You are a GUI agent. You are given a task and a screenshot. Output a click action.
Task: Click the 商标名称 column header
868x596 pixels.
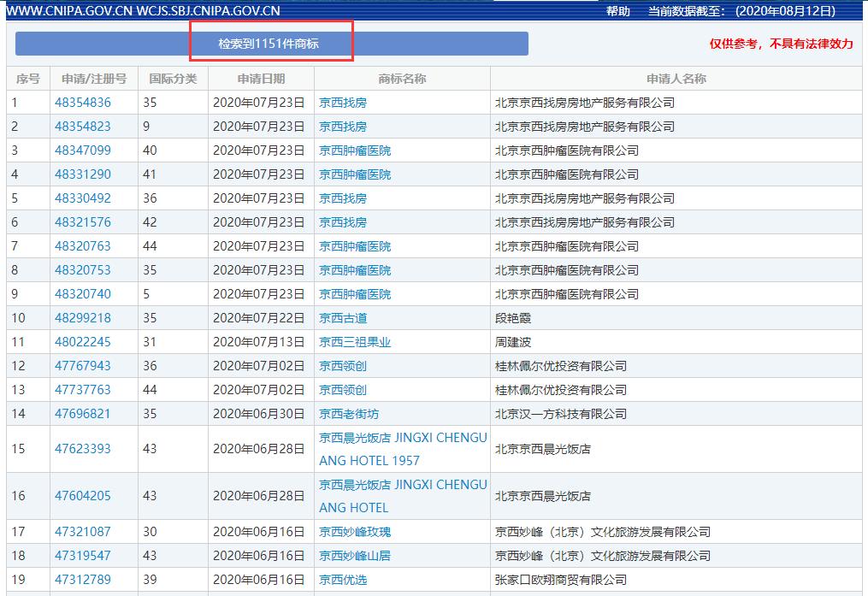pyautogui.click(x=402, y=79)
